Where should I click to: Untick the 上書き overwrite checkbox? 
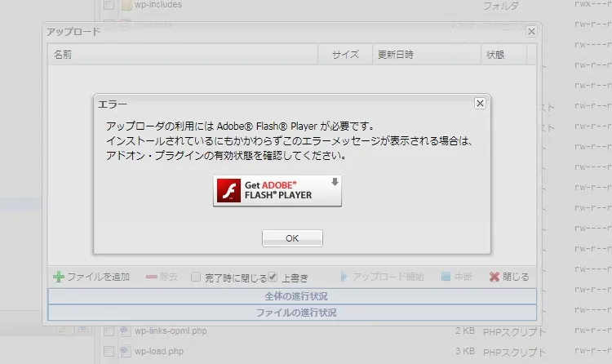click(x=273, y=277)
